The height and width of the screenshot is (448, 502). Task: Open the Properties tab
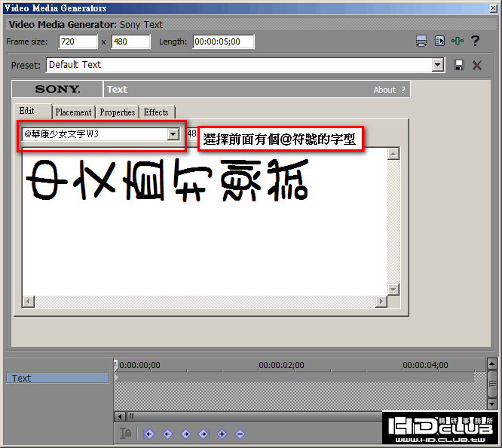tap(118, 112)
